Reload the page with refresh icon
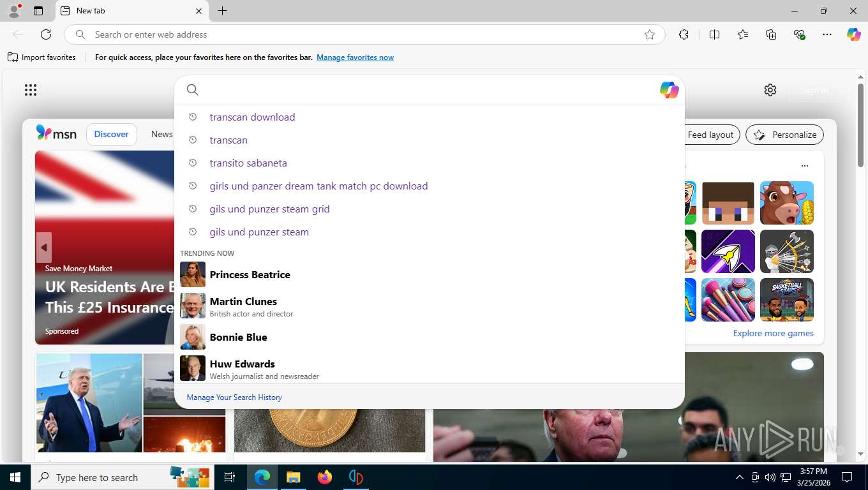 click(46, 34)
